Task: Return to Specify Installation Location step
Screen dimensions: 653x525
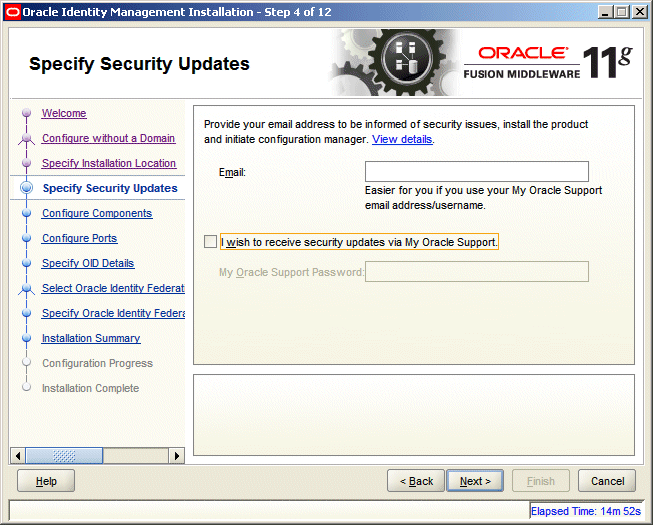Action: (108, 164)
